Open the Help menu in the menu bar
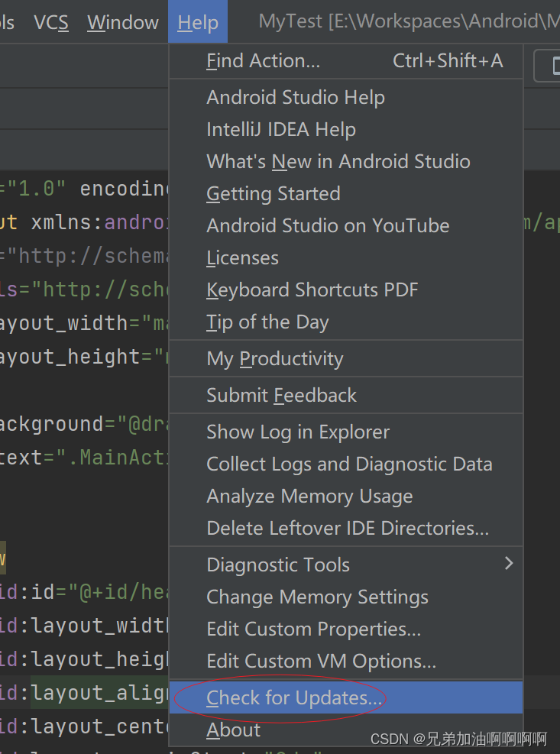The width and height of the screenshot is (560, 754). (198, 21)
